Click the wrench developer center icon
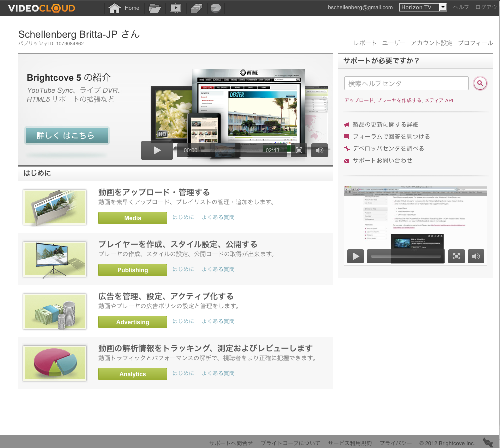500x448 pixels. point(347,148)
